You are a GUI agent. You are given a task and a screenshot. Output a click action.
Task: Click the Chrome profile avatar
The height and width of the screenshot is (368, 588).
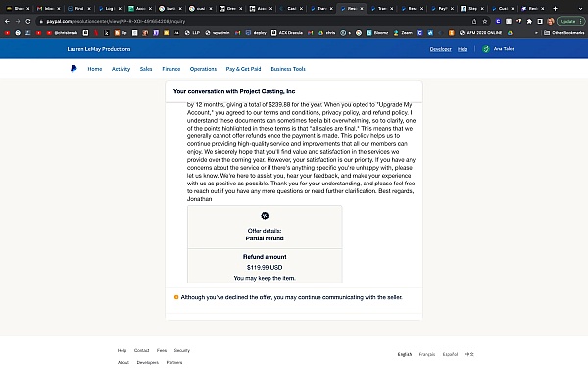pos(551,21)
